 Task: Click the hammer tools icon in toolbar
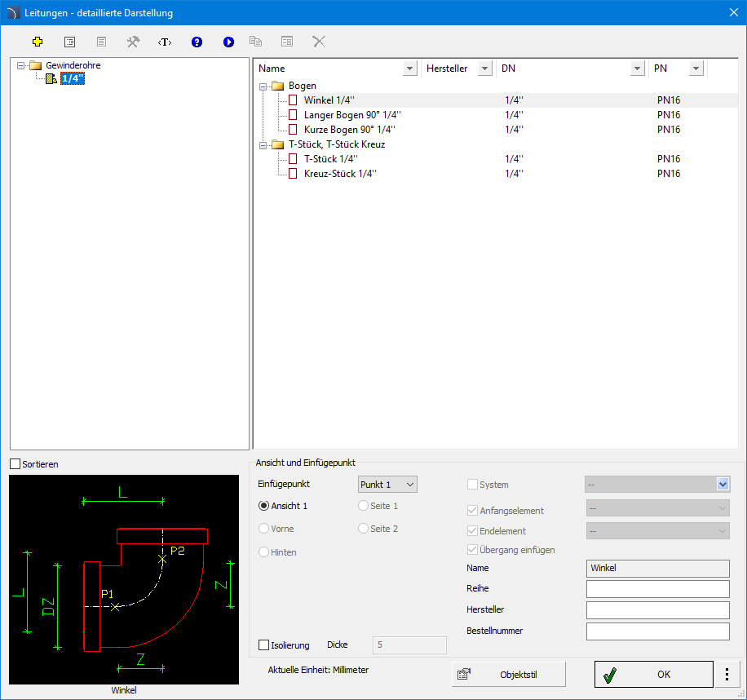[x=133, y=42]
